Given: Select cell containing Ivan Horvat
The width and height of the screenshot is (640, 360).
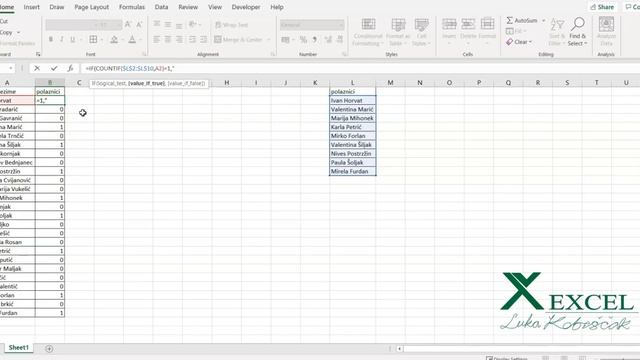Looking at the screenshot, I should point(353,100).
